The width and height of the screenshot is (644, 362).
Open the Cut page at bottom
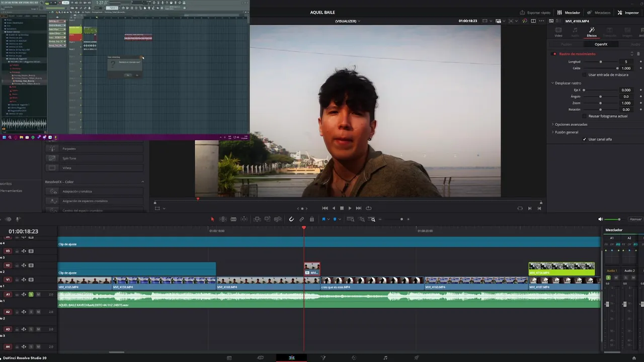click(x=260, y=357)
